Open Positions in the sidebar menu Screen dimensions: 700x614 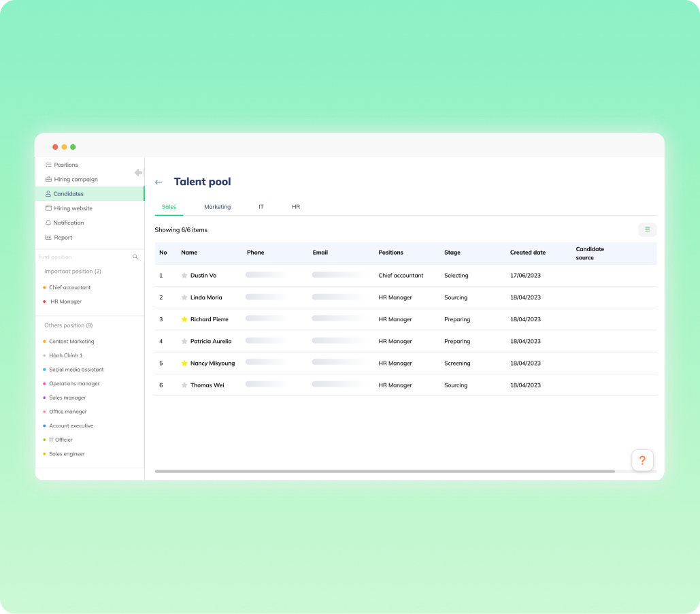pyautogui.click(x=65, y=165)
